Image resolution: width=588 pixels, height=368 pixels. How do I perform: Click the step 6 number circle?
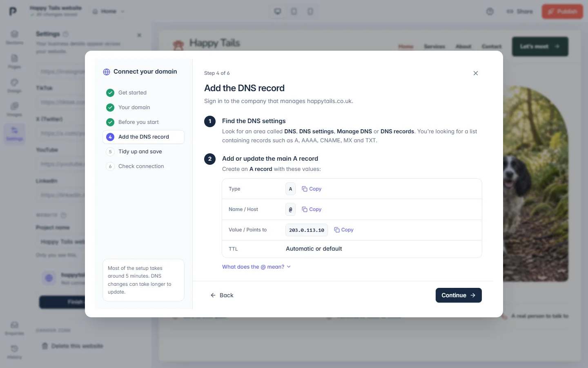(x=110, y=166)
